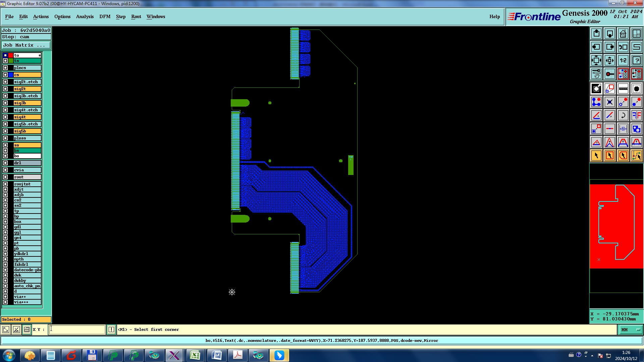
Task: Open the Analysis menu
Action: click(x=85, y=16)
